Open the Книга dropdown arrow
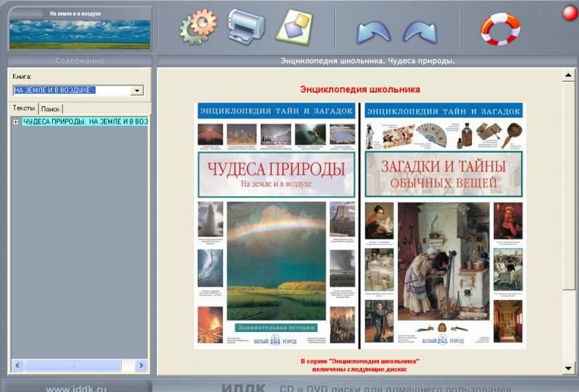The image size is (579, 392). (x=137, y=90)
